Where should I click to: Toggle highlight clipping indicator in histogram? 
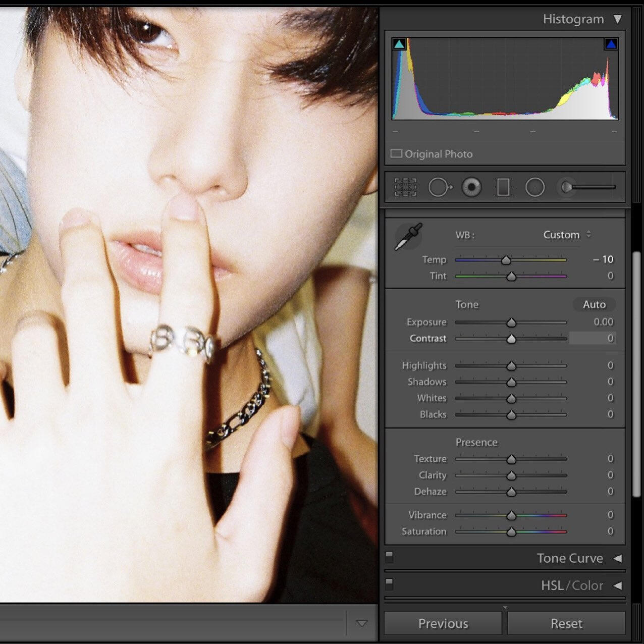pos(611,44)
